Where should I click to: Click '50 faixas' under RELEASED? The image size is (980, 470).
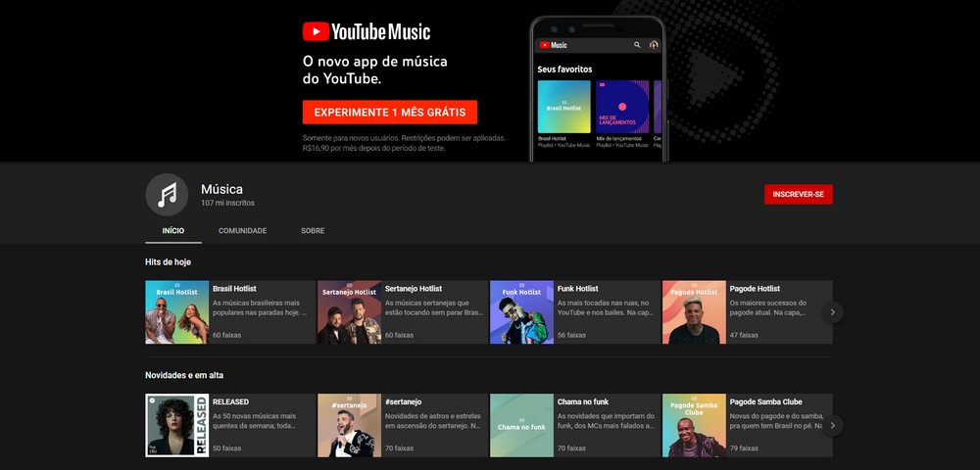click(227, 448)
